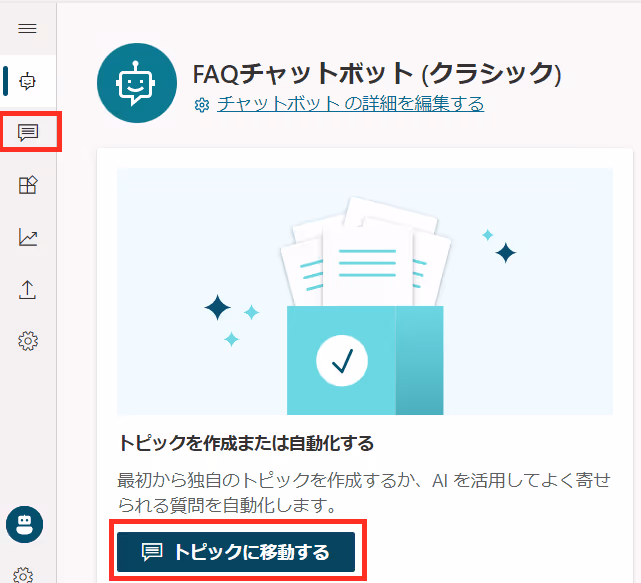Image resolution: width=641 pixels, height=583 pixels.
Task: Select the chatbot home icon in sidebar
Action: click(28, 81)
